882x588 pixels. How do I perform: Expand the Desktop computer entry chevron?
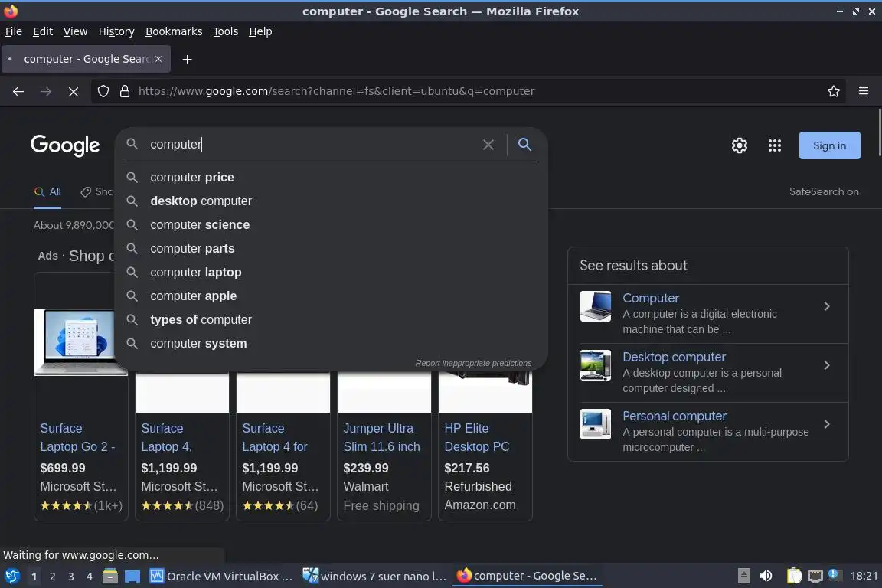pos(827,366)
